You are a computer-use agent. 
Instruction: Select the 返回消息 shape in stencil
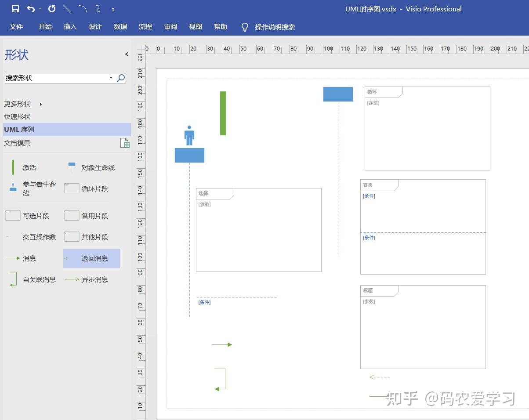[x=91, y=258]
